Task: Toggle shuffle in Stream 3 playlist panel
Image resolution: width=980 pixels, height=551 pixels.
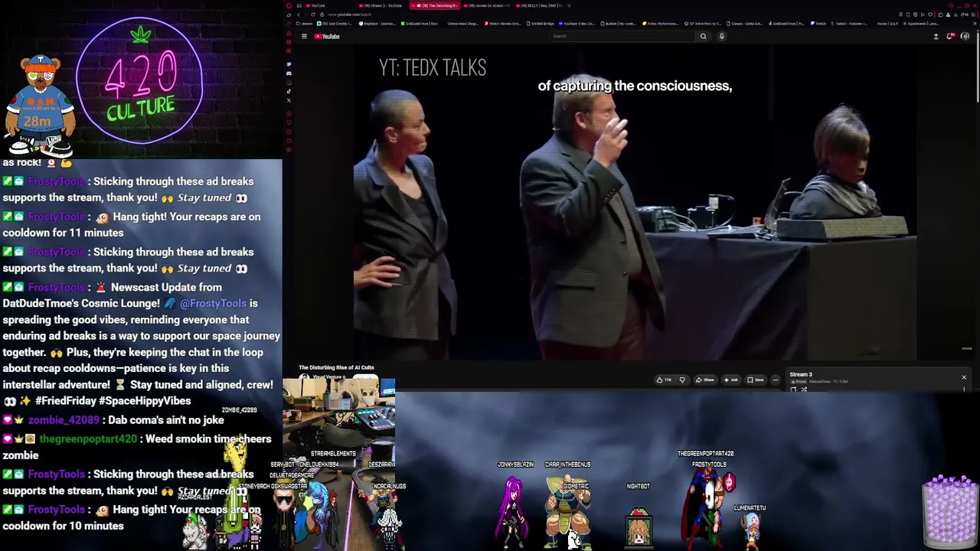Action: point(804,390)
